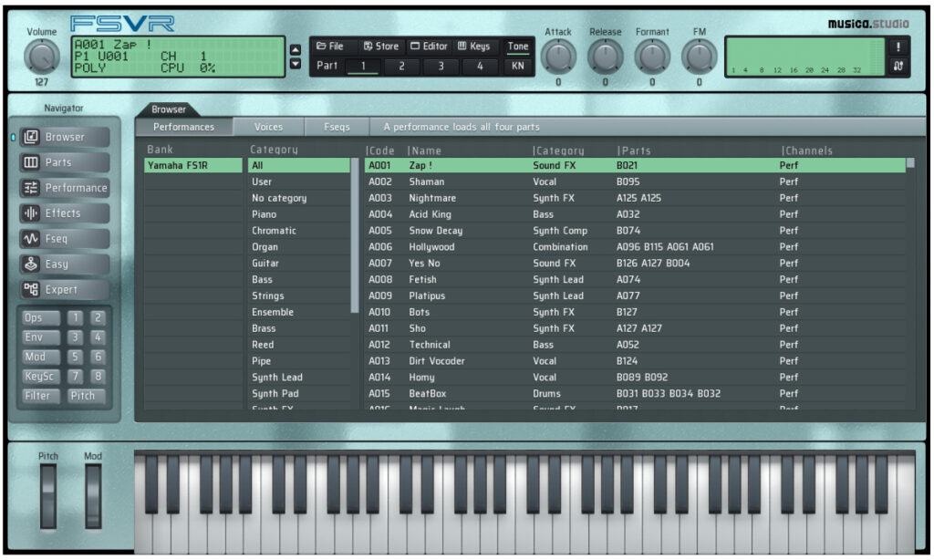Select the Tone button
Viewport: 934px width, 560px height.
coord(518,47)
